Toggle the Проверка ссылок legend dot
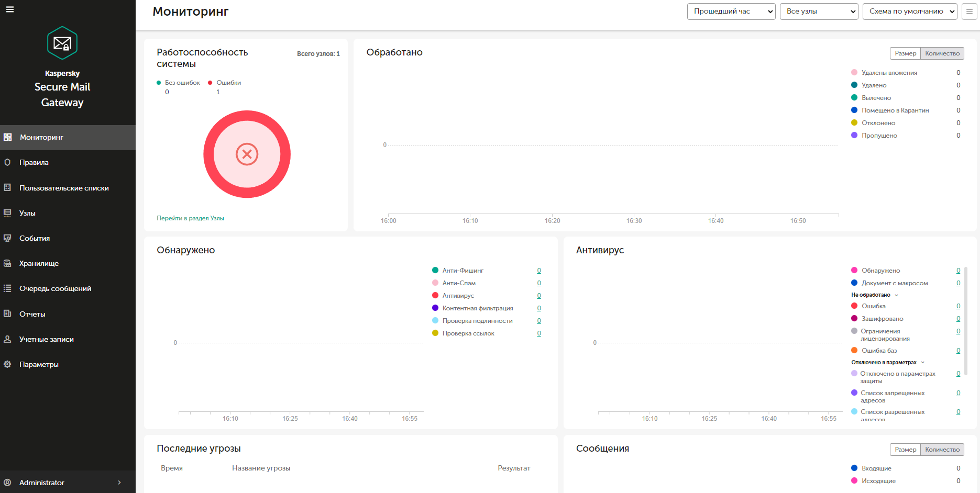Image resolution: width=980 pixels, height=493 pixels. coord(435,333)
